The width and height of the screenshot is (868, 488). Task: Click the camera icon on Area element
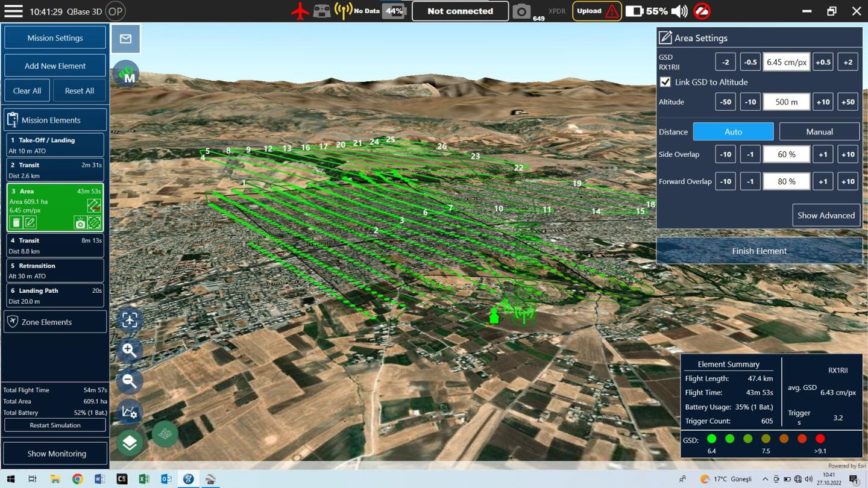click(80, 223)
